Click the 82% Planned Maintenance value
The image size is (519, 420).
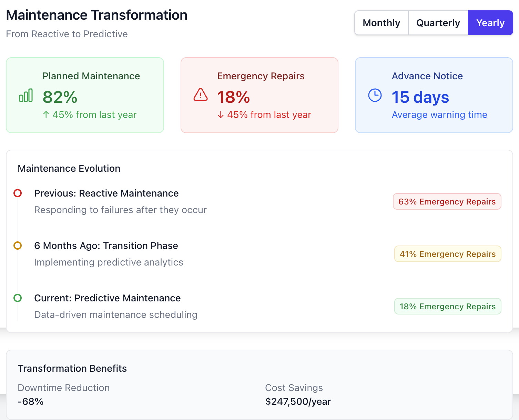[x=60, y=97]
